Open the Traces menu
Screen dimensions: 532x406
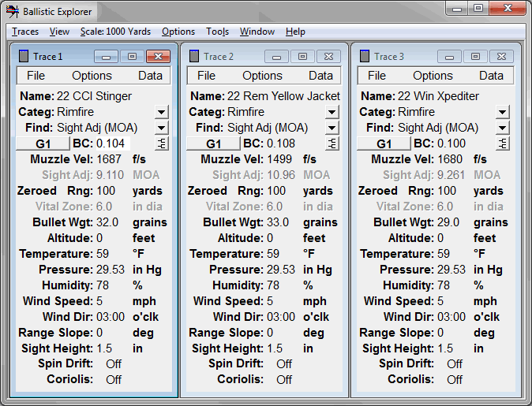click(25, 32)
